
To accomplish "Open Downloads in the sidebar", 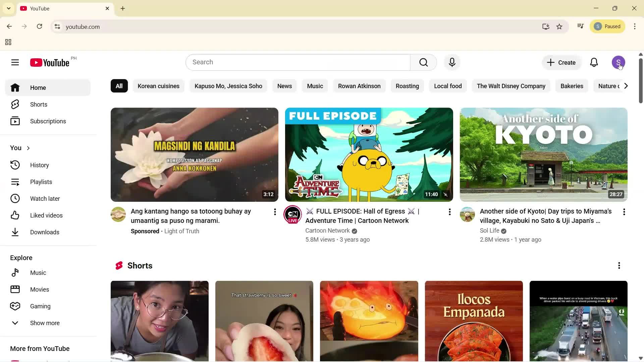I will coord(45,232).
